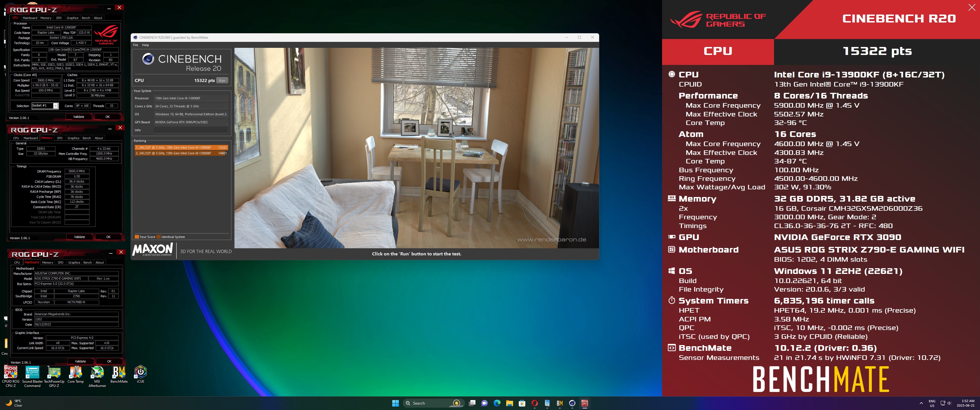Open the network status tray icon
This screenshot has height=410, width=980.
[943, 403]
